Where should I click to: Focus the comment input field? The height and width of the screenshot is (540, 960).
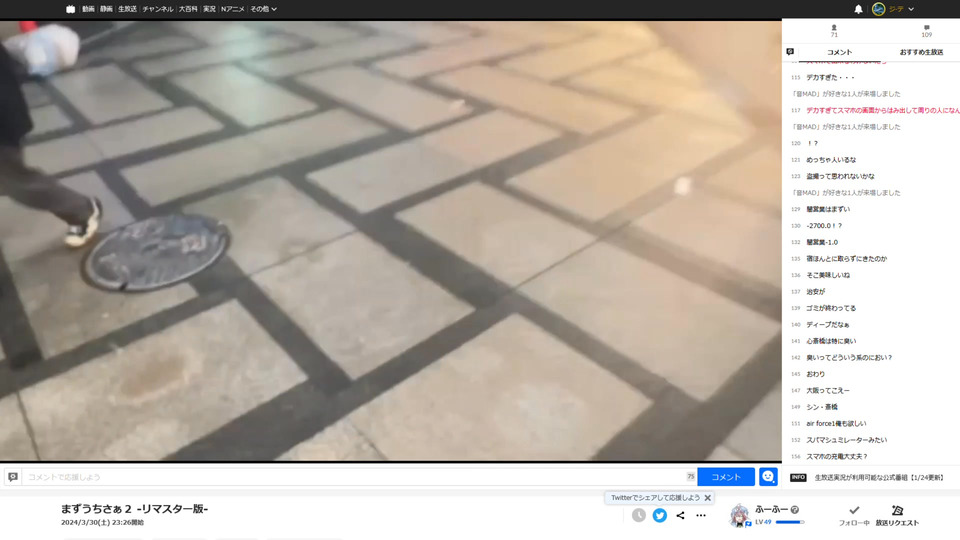(359, 476)
